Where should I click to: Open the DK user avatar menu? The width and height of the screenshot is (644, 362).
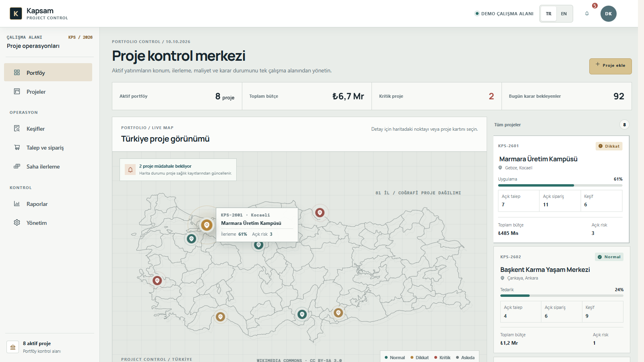pos(608,14)
